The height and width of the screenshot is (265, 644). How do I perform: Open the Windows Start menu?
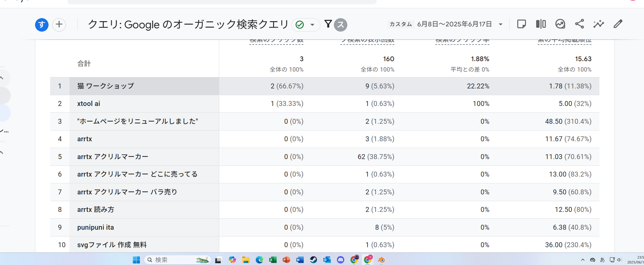[x=136, y=260]
